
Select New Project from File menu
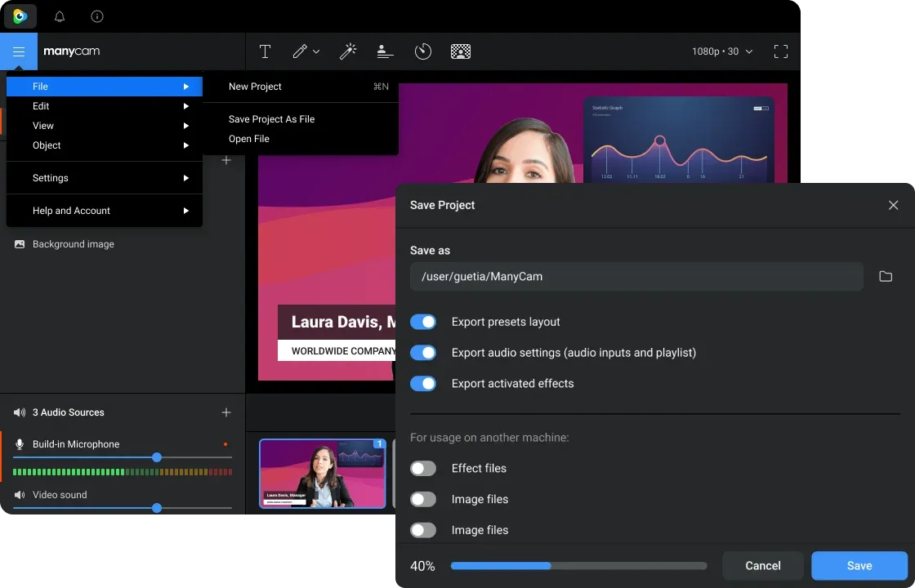pyautogui.click(x=255, y=87)
